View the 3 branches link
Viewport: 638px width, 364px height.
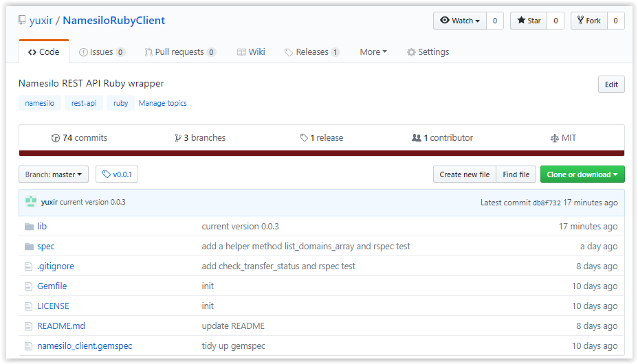pyautogui.click(x=200, y=138)
